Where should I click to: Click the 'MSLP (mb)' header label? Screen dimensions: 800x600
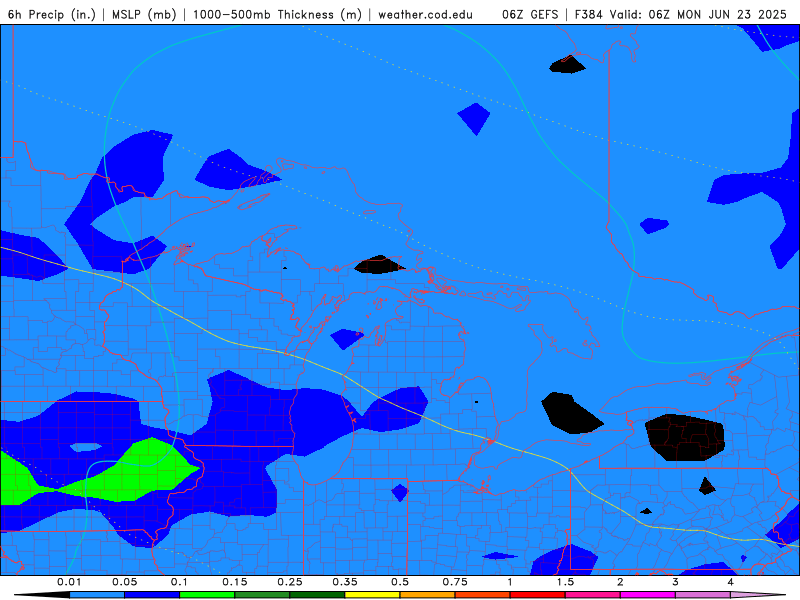pos(144,14)
